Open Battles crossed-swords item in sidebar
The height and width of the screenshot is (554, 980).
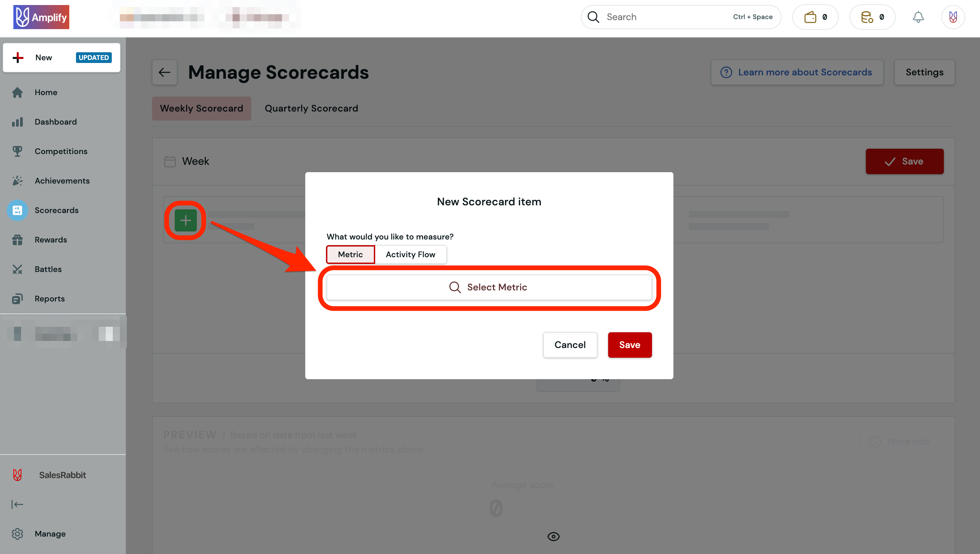click(x=48, y=269)
